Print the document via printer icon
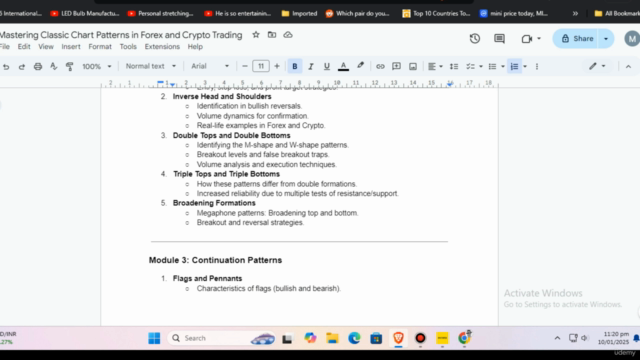The height and width of the screenshot is (360, 640). (x=38, y=66)
